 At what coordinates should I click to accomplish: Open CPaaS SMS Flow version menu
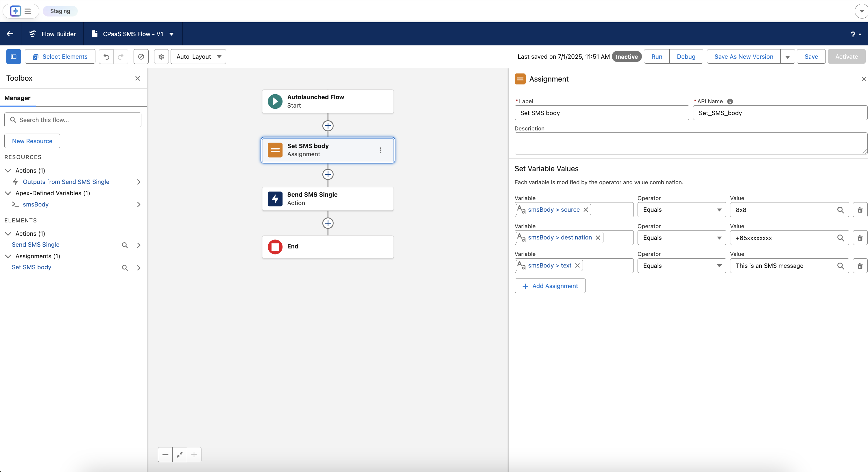coord(171,34)
